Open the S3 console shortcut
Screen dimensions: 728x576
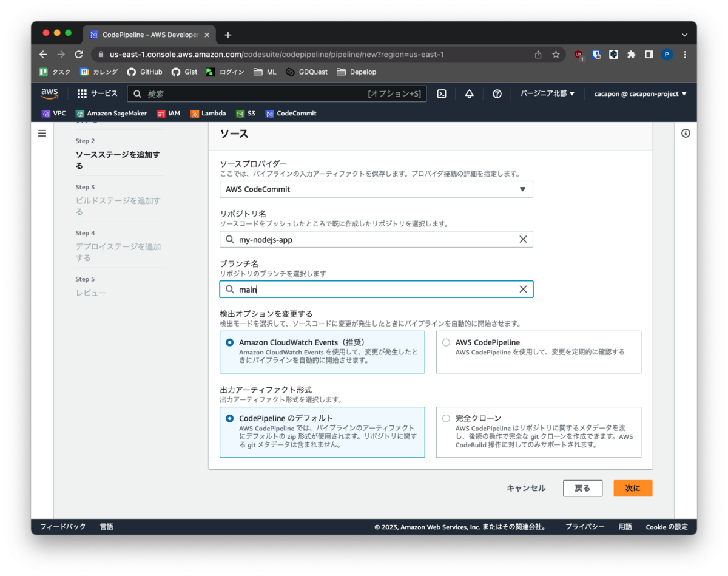coord(245,113)
